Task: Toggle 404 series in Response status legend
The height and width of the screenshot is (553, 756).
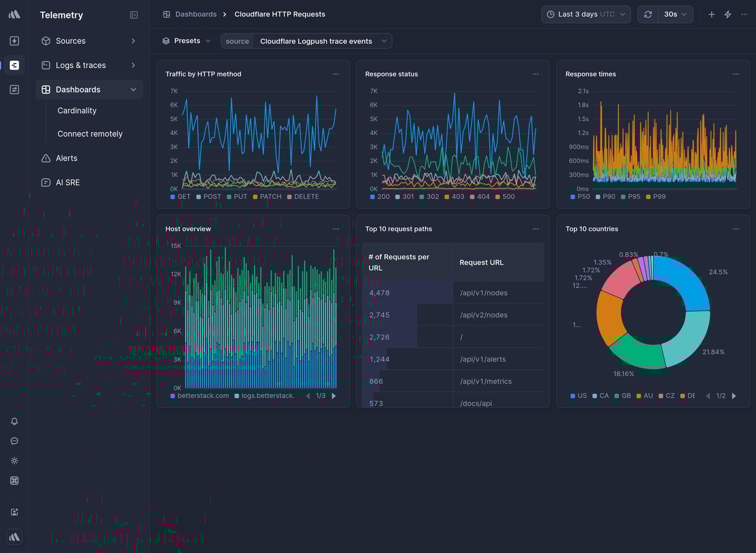Action: coord(480,196)
